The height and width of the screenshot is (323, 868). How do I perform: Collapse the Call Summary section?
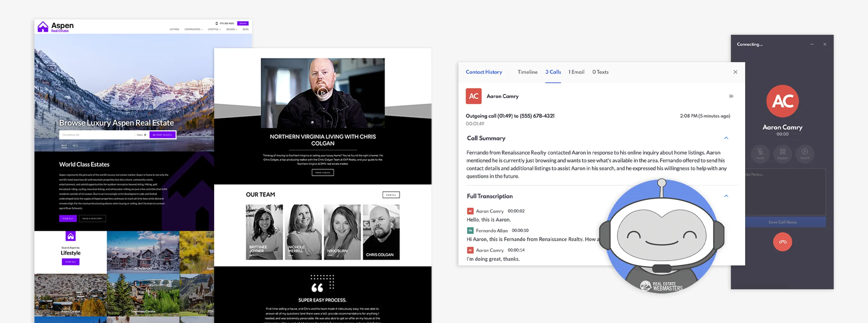[x=726, y=138]
